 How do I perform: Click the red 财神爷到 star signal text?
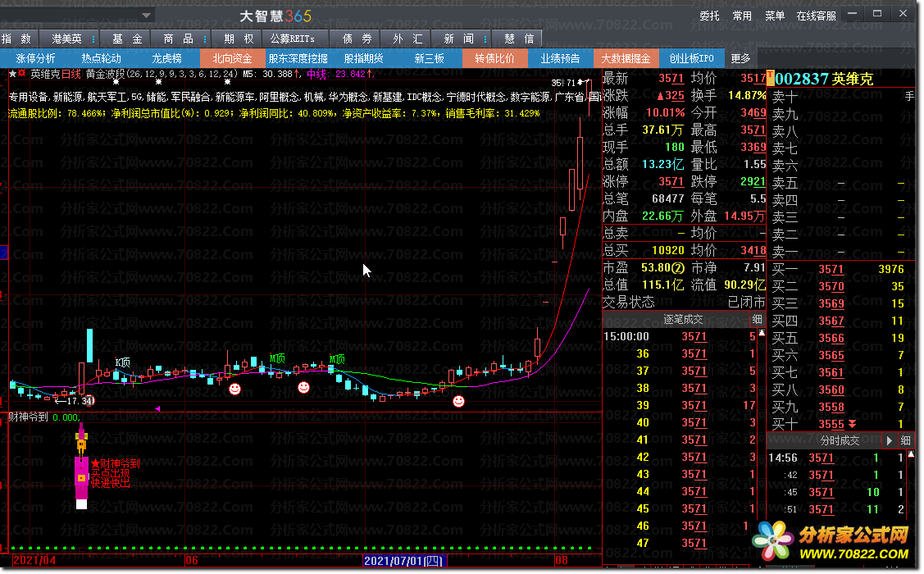coord(115,463)
